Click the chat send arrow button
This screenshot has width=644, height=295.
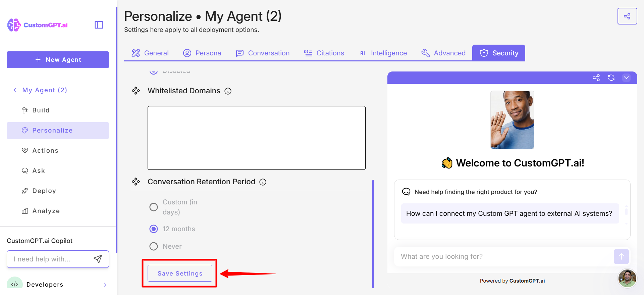point(621,256)
